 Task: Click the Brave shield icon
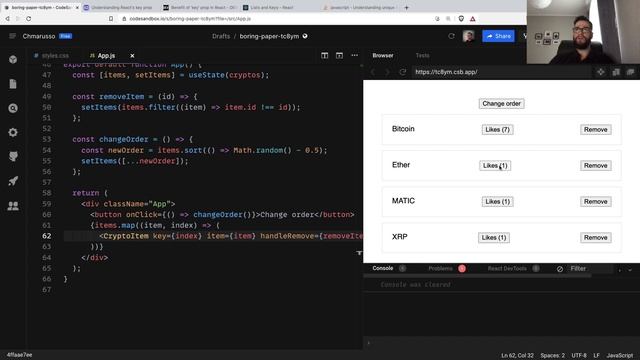pyautogui.click(x=461, y=19)
